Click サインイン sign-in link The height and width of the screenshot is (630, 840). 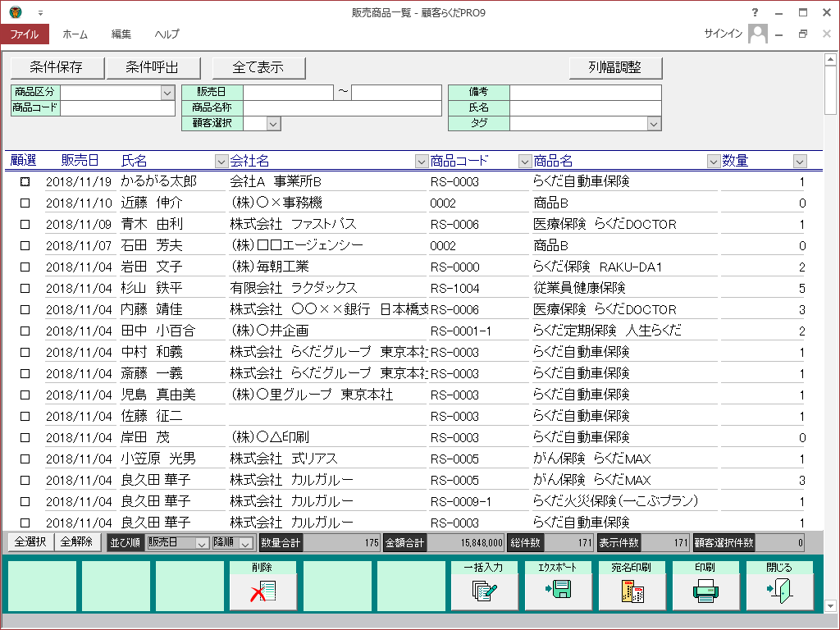click(x=724, y=34)
